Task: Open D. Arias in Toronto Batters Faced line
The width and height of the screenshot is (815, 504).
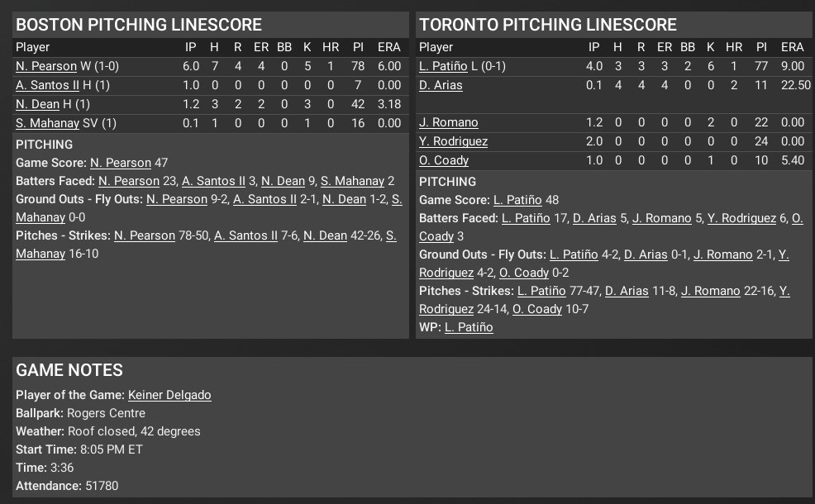Action: point(594,218)
